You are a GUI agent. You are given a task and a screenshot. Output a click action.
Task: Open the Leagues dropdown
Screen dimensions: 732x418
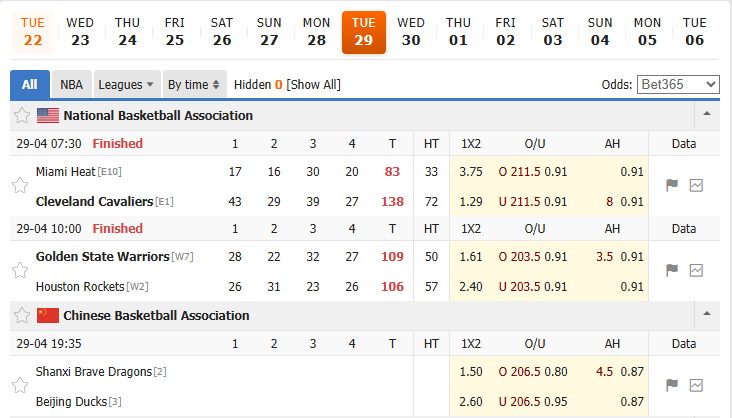[x=127, y=85]
